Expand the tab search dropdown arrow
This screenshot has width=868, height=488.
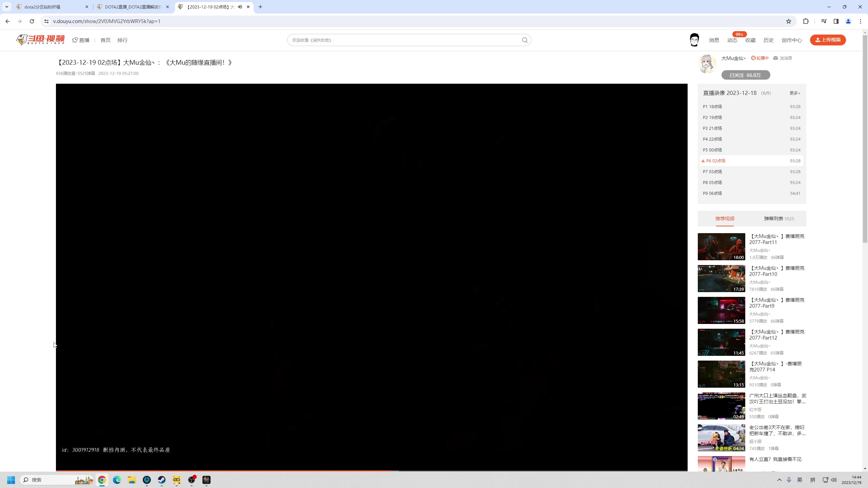pyautogui.click(x=6, y=7)
